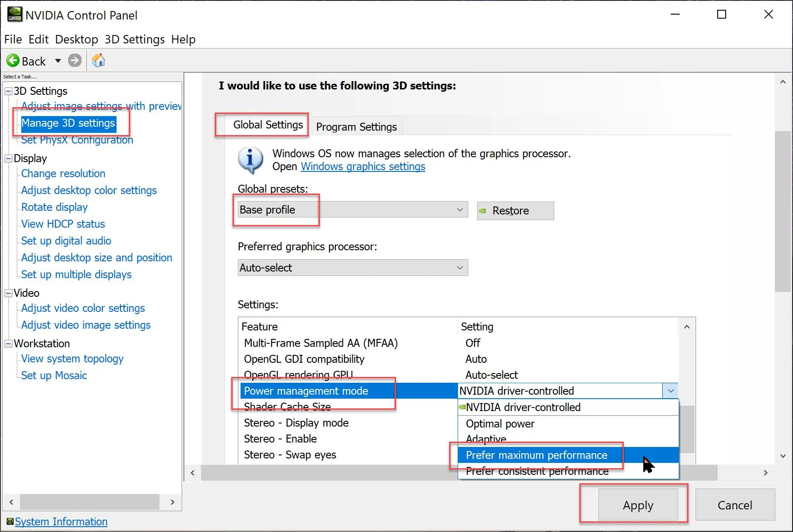The width and height of the screenshot is (793, 532).
Task: Switch to the Program Settings tab
Action: (x=357, y=127)
